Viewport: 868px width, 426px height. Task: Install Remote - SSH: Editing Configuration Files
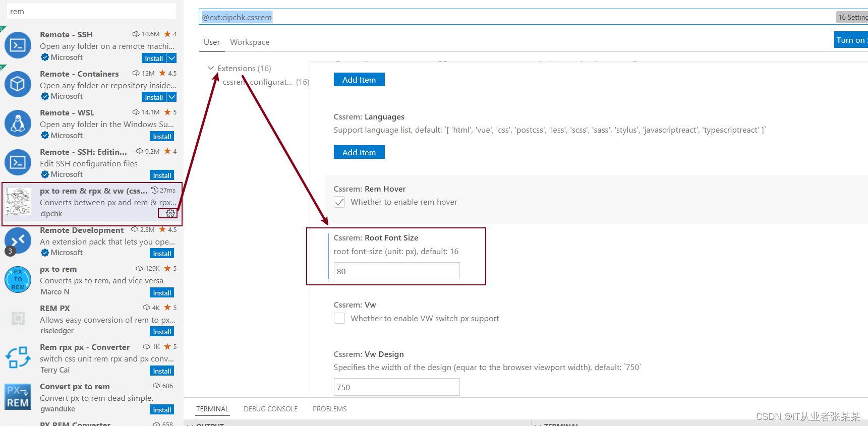pyautogui.click(x=162, y=175)
